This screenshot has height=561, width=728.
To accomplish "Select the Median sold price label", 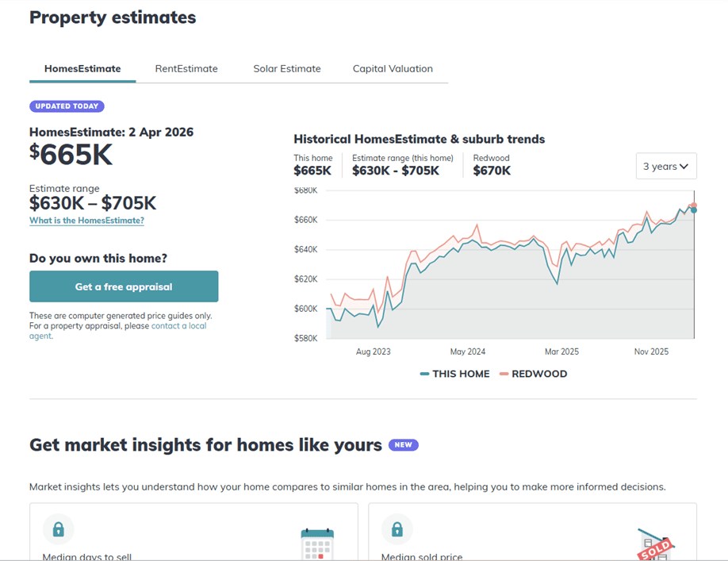I will coord(422,557).
